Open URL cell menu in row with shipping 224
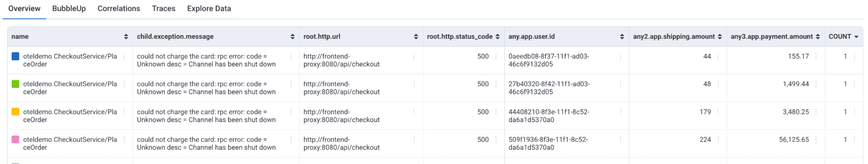The height and width of the screenshot is (164, 868). coord(414,140)
